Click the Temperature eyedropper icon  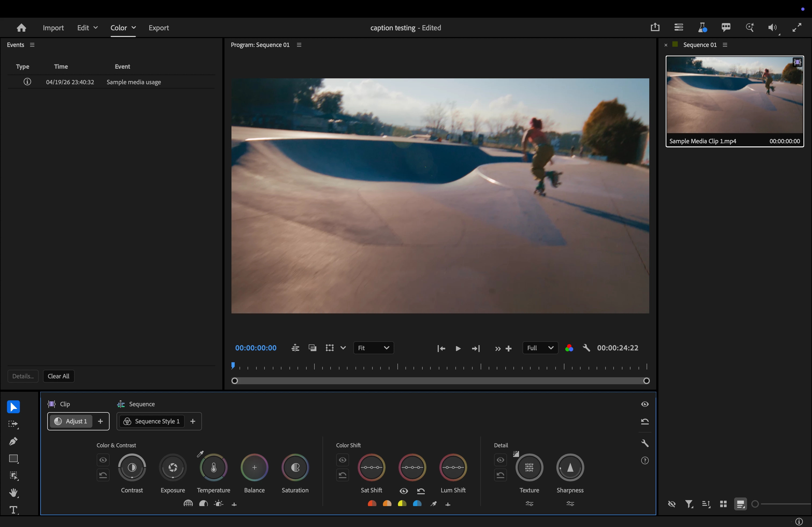click(x=200, y=454)
